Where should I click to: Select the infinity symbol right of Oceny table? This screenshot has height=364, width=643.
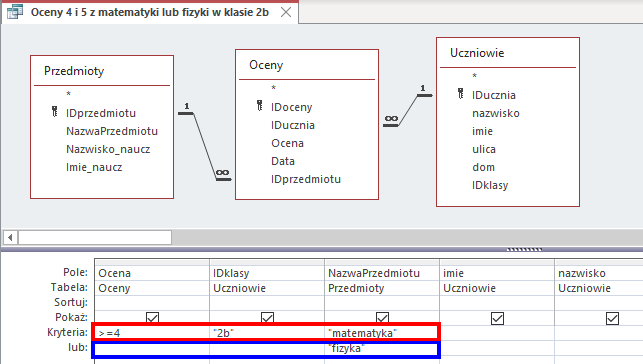[x=391, y=118]
